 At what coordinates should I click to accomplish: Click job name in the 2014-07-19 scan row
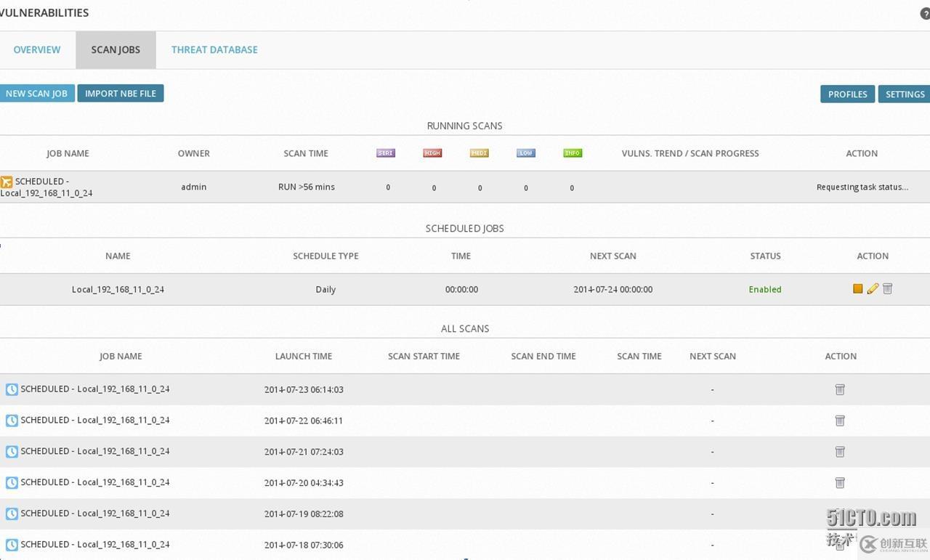[x=95, y=514]
